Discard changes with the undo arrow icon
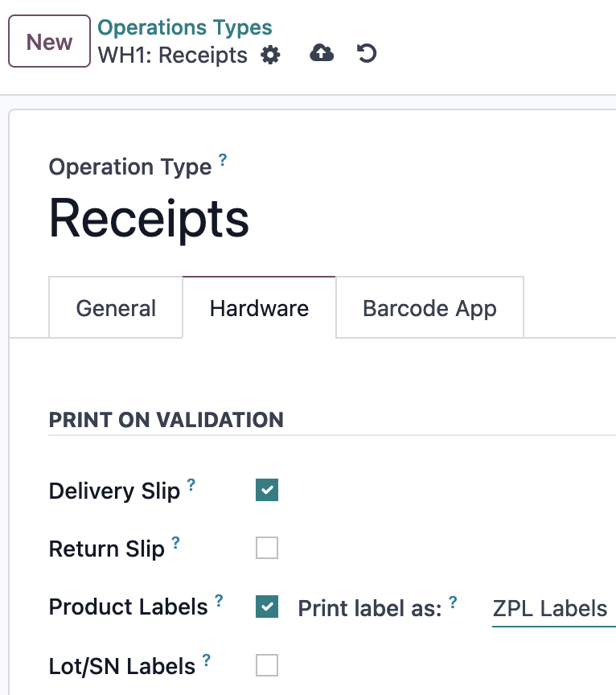The width and height of the screenshot is (616, 695). point(367,53)
